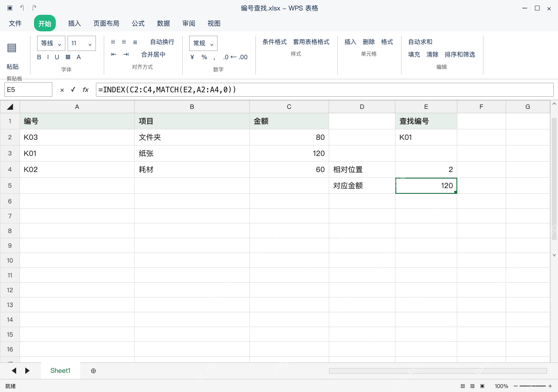Open 排序和筛选 sort and filter

[x=460, y=54]
